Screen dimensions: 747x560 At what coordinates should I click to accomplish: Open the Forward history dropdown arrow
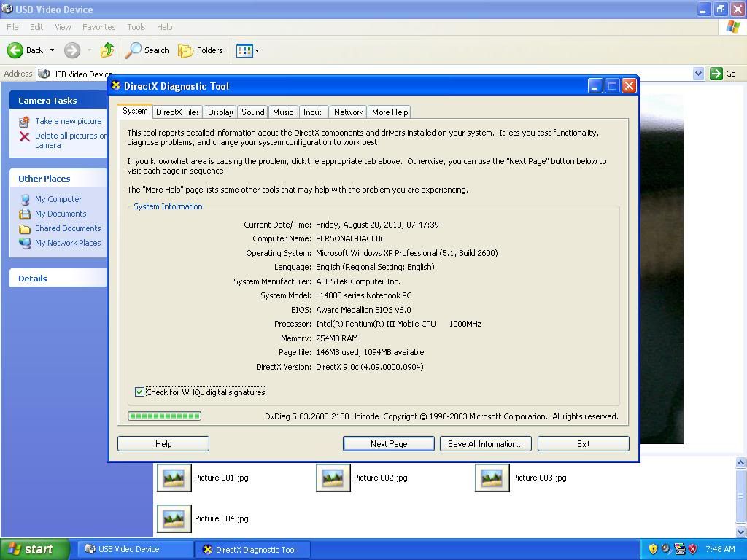[89, 50]
